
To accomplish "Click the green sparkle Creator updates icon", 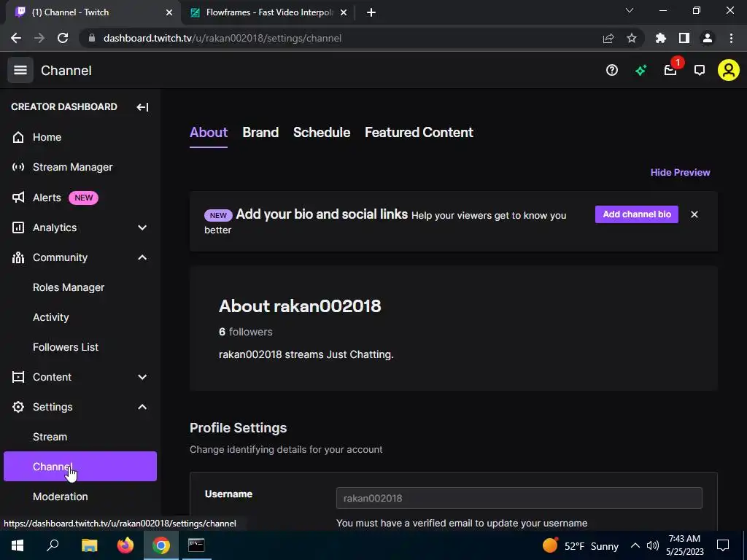I will point(640,71).
